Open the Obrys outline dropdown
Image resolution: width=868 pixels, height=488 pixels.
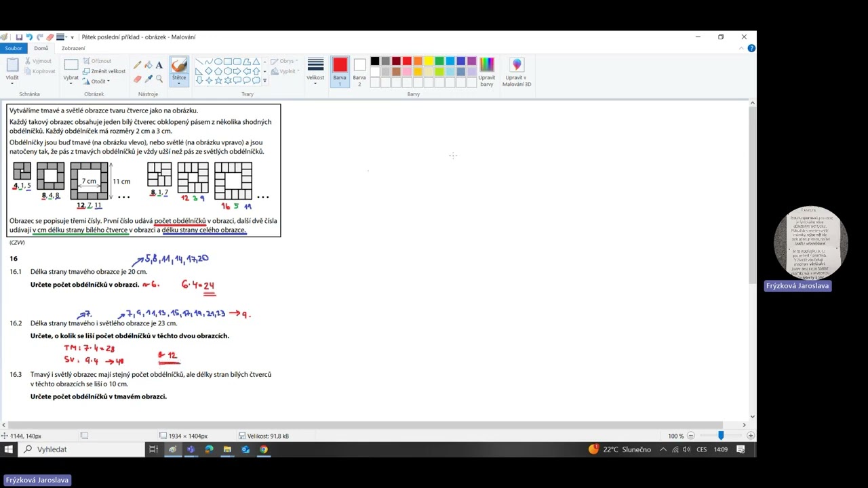[284, 62]
